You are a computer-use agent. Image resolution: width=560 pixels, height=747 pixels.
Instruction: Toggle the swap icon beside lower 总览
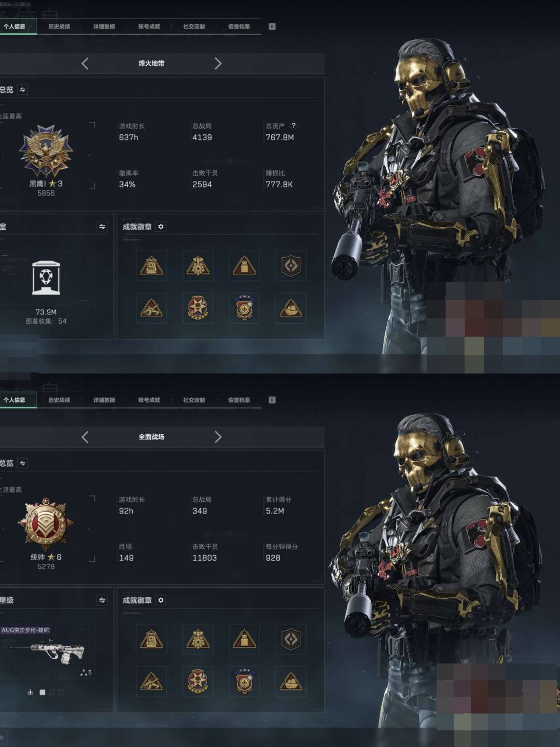22,463
